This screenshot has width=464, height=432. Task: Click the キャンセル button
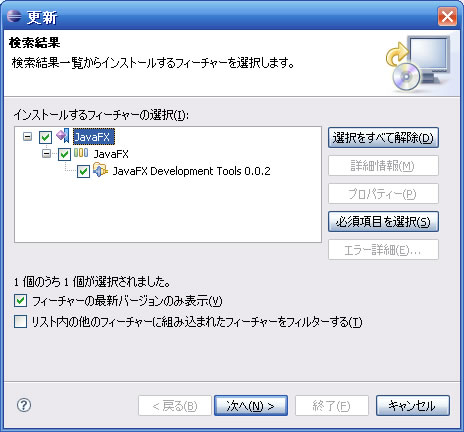413,406
